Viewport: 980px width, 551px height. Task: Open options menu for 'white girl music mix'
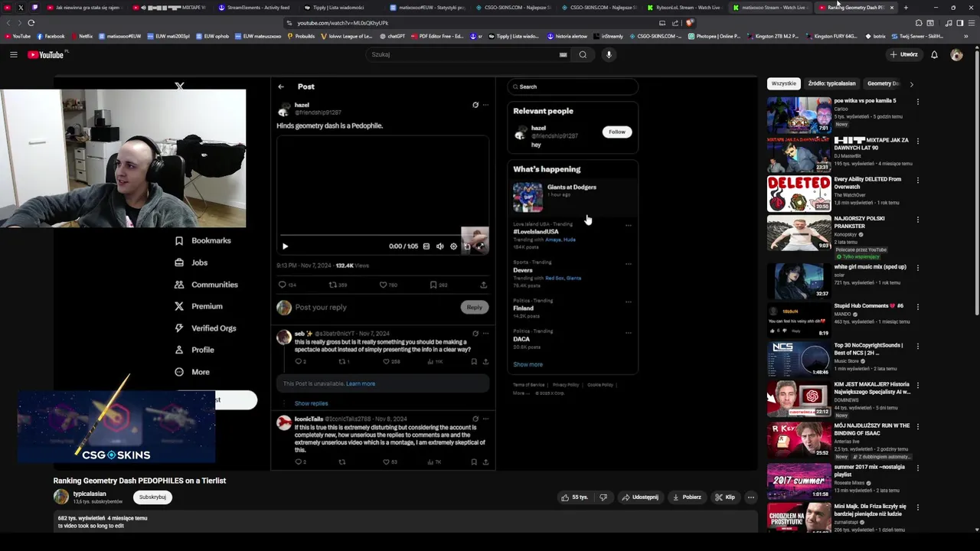click(x=917, y=268)
